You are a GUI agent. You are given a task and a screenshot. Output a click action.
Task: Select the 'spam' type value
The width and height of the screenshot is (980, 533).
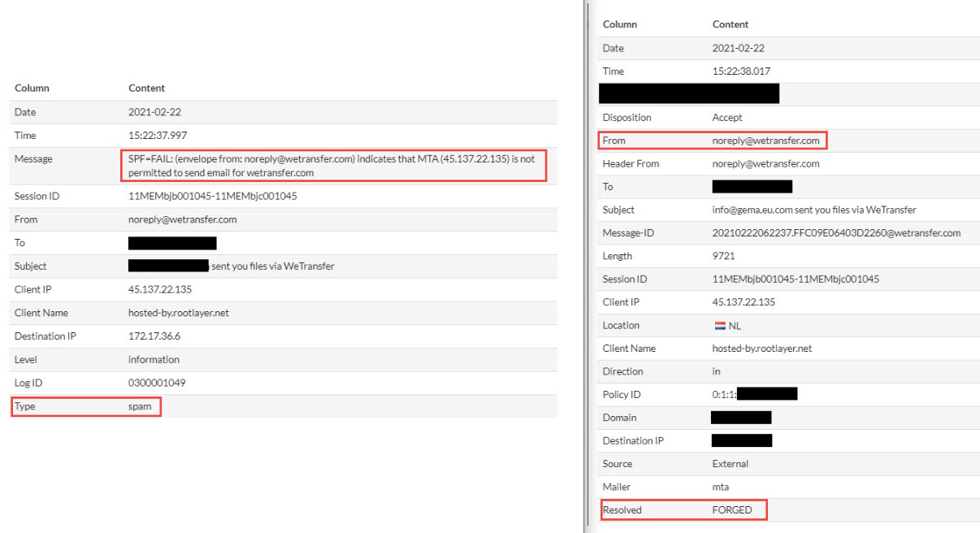[141, 406]
